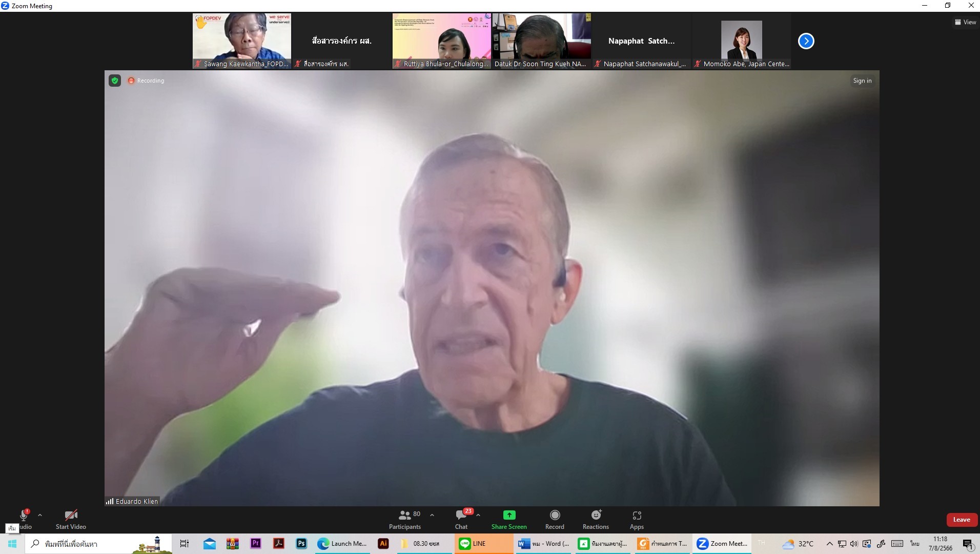Expand the Participants options arrow

tap(432, 515)
